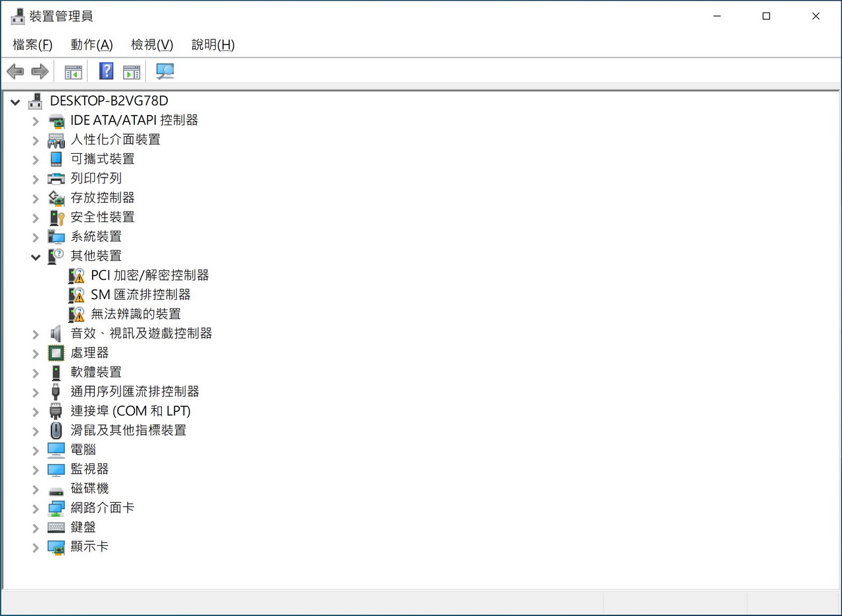The height and width of the screenshot is (616, 842).
Task: Expand the IDE ATA/ATAPI 控制器 category
Action: [x=36, y=122]
